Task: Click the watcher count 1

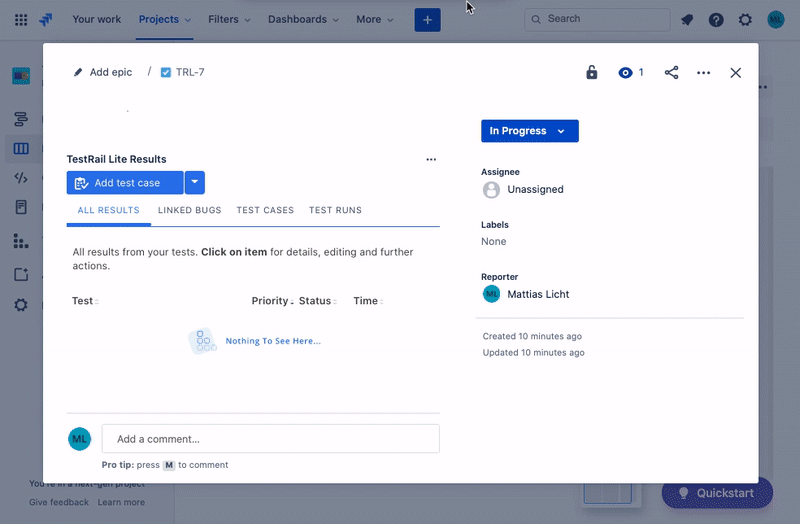Action: click(641, 72)
